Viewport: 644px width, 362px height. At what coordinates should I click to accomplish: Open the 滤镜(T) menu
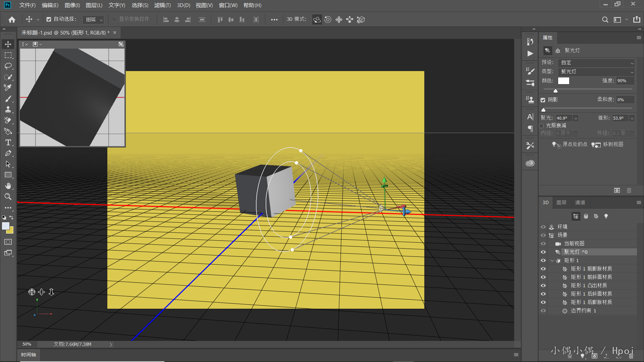pyautogui.click(x=162, y=5)
